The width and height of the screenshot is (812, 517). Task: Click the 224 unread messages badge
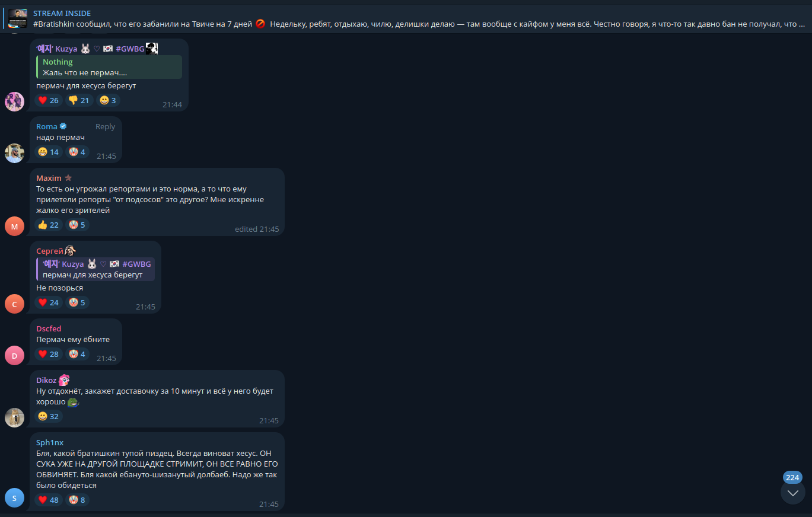[792, 477]
